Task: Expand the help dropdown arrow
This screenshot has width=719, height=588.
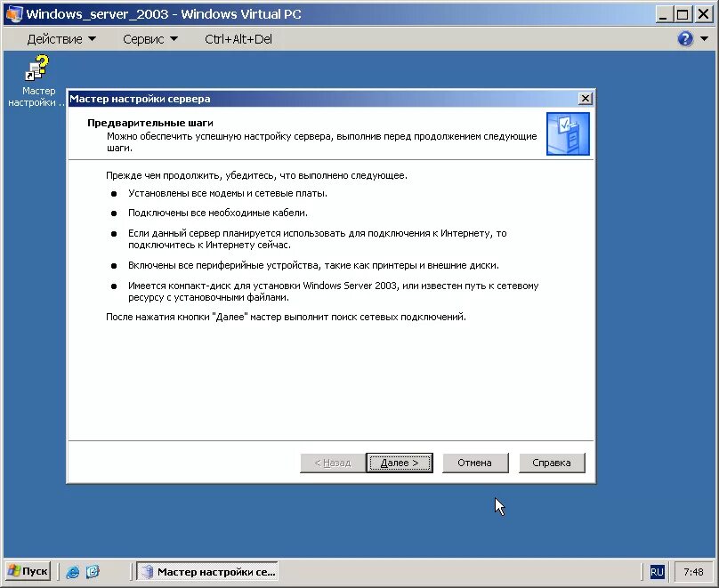Action: tap(705, 39)
